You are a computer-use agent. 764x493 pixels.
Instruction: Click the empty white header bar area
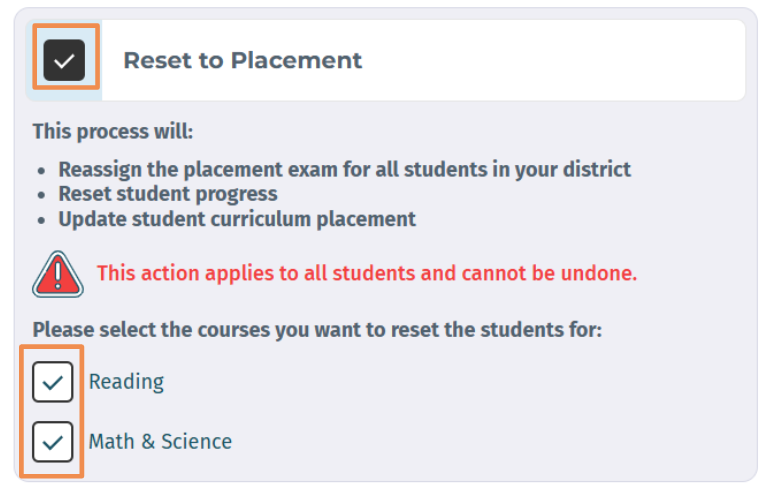553,60
